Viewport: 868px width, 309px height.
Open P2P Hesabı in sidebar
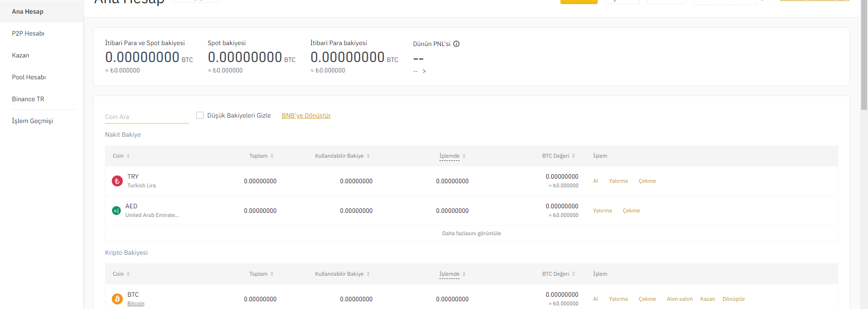point(28,33)
